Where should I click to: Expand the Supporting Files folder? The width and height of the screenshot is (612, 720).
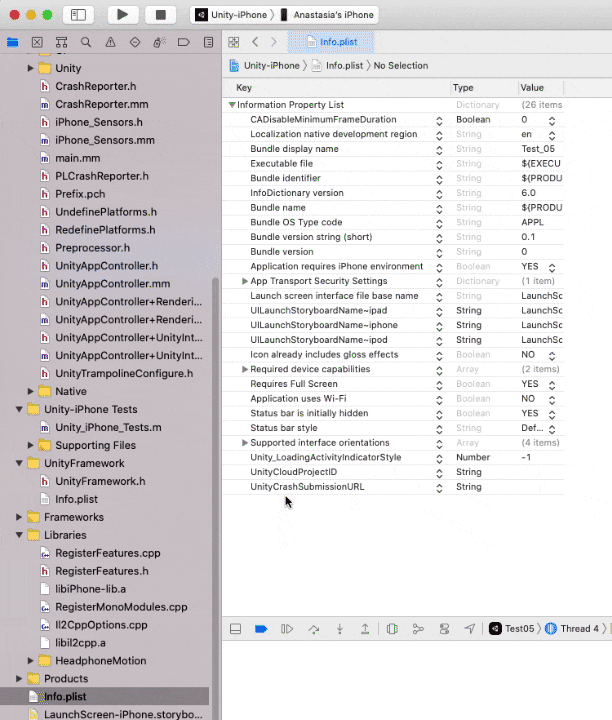pos(30,445)
